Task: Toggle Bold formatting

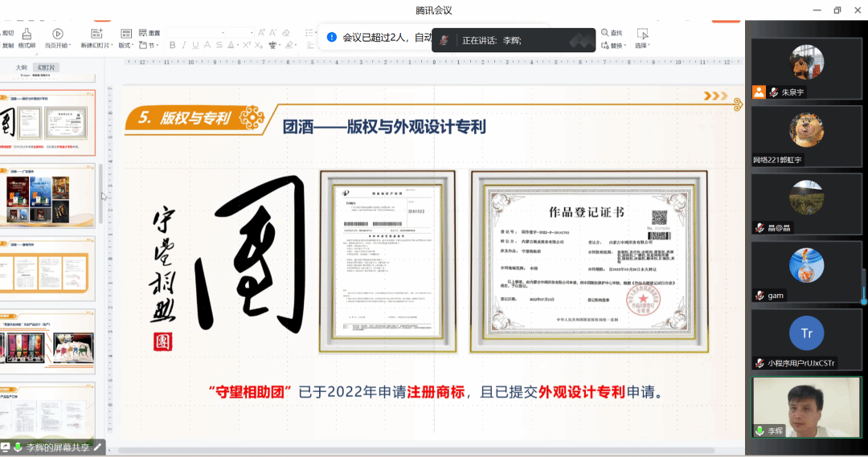Action: click(172, 45)
